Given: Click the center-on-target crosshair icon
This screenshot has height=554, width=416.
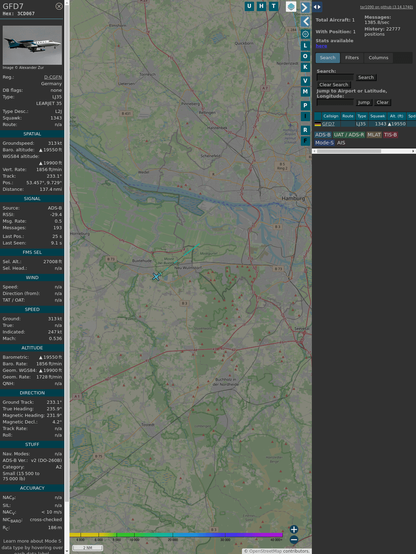Looking at the screenshot, I should [x=305, y=34].
